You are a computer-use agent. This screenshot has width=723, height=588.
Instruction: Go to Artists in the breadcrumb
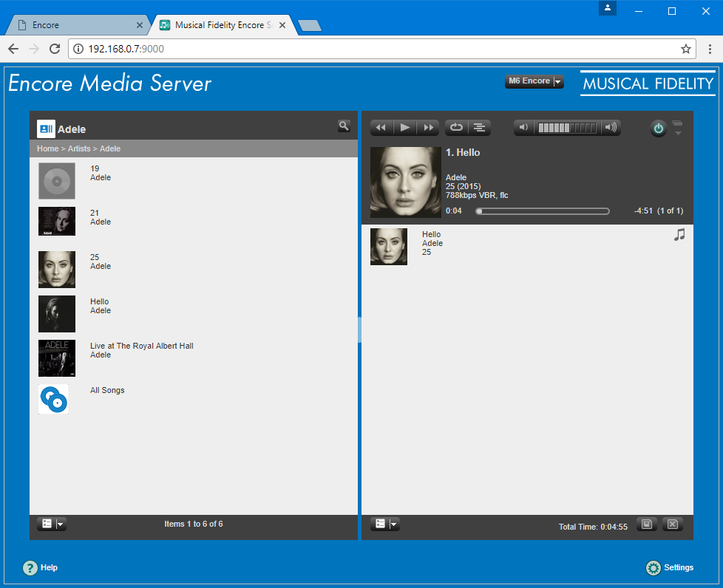[79, 148]
